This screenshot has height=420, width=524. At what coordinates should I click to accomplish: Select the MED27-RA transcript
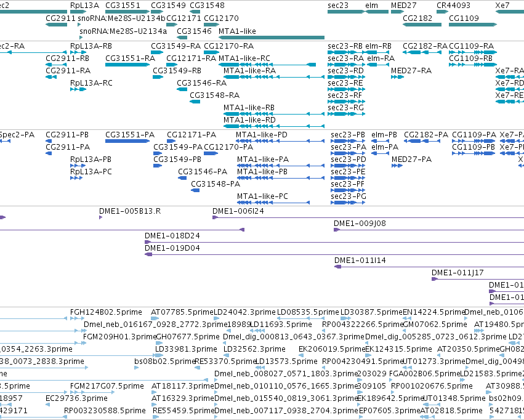tap(397, 77)
